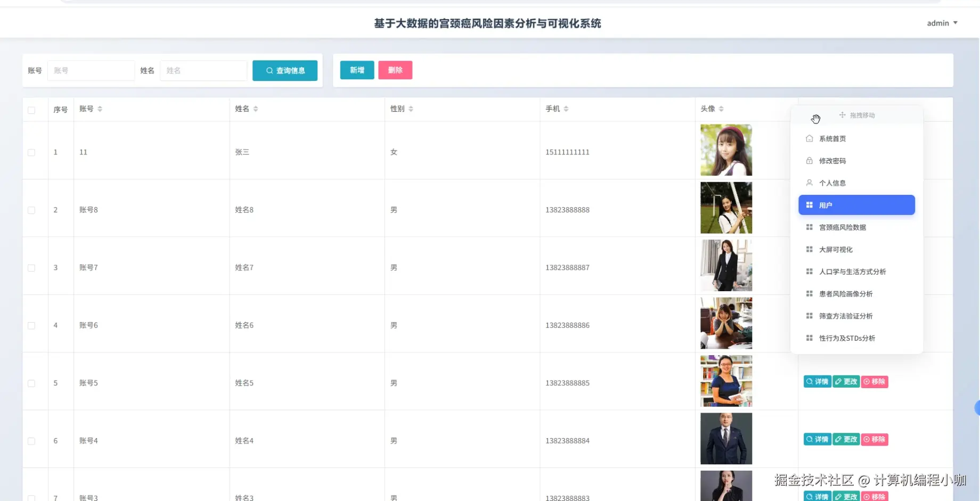Click phone number 13823888884
Viewport: 980px width, 501px height.
(x=567, y=441)
